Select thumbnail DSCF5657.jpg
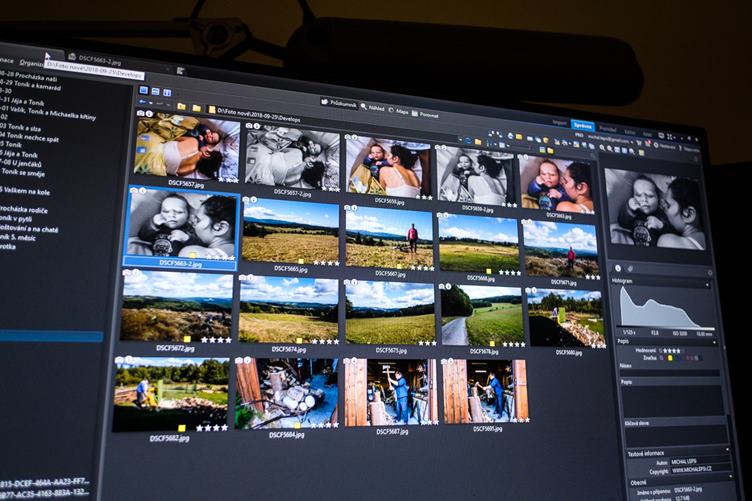 click(187, 148)
